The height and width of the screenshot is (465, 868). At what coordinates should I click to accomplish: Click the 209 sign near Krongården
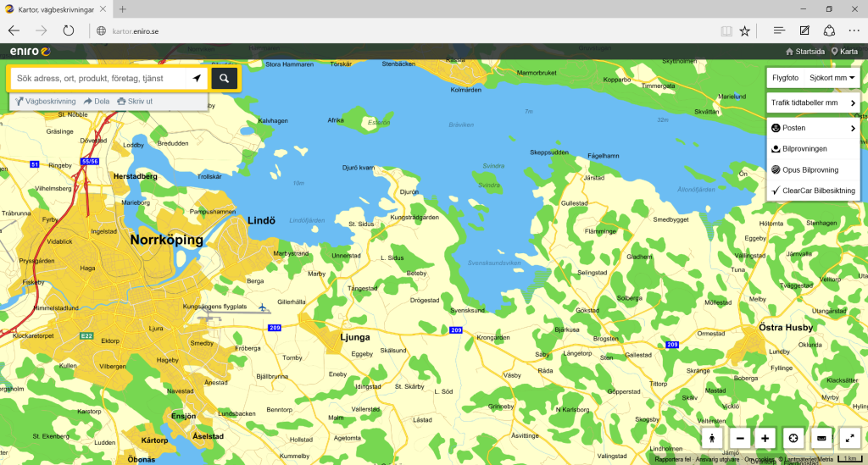(455, 330)
